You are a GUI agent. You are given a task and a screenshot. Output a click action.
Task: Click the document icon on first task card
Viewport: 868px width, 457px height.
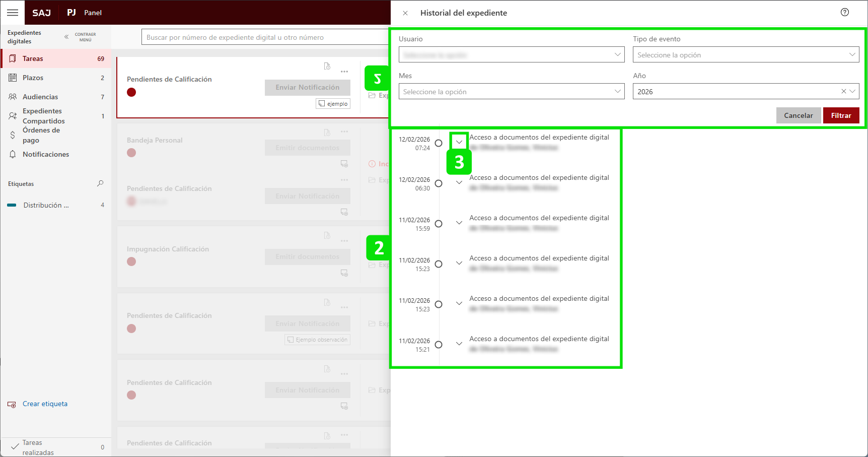(x=327, y=67)
